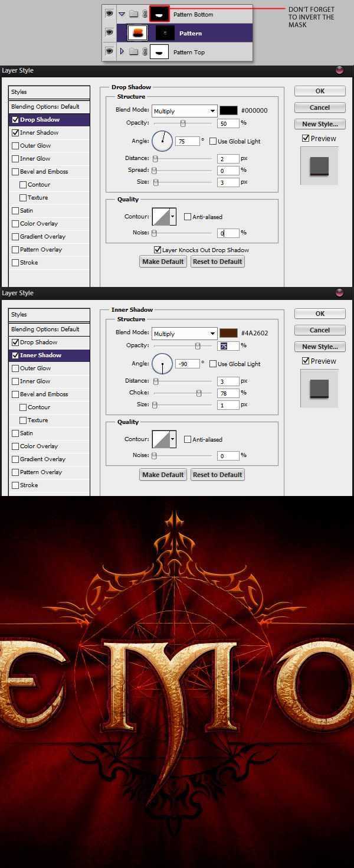Click the Pattern Top folder icon
This screenshot has width=354, height=868.
click(134, 52)
